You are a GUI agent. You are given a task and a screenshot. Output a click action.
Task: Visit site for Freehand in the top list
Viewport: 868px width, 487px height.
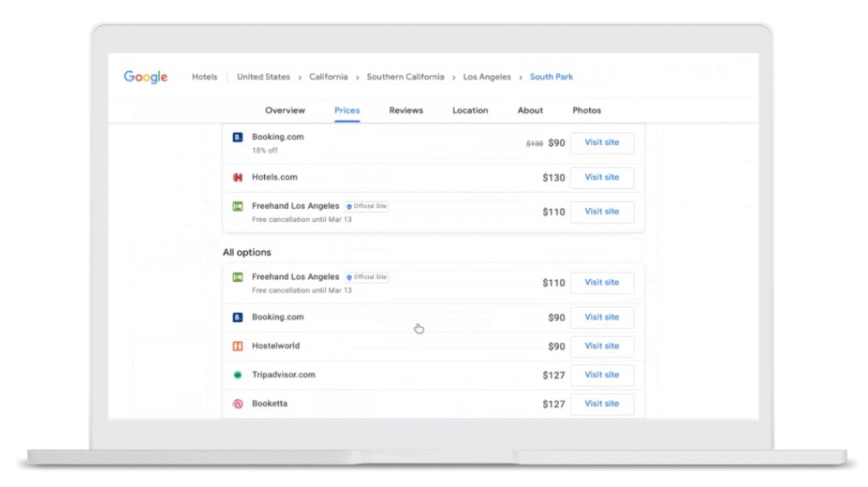coord(602,212)
